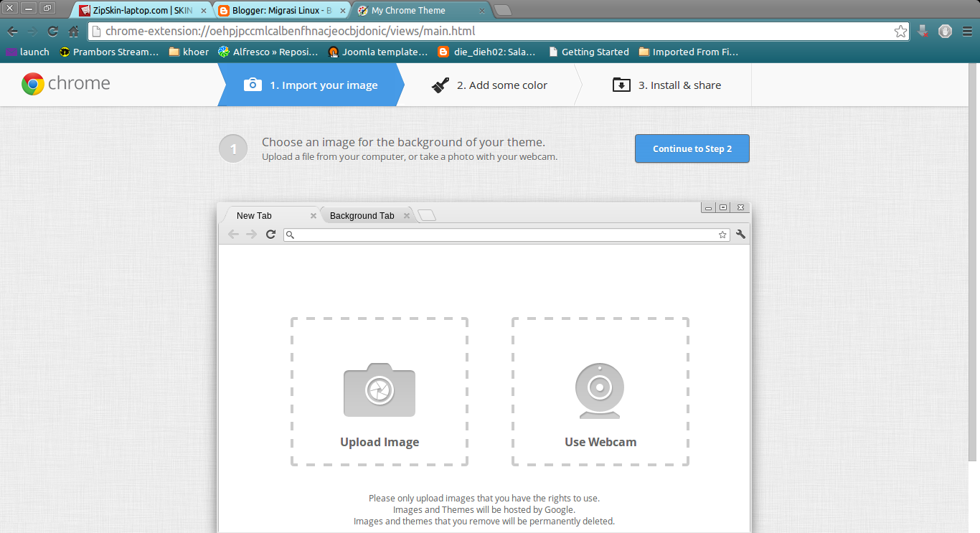The image size is (980, 533).
Task: Open Prambors Stream bookmark
Action: click(109, 52)
